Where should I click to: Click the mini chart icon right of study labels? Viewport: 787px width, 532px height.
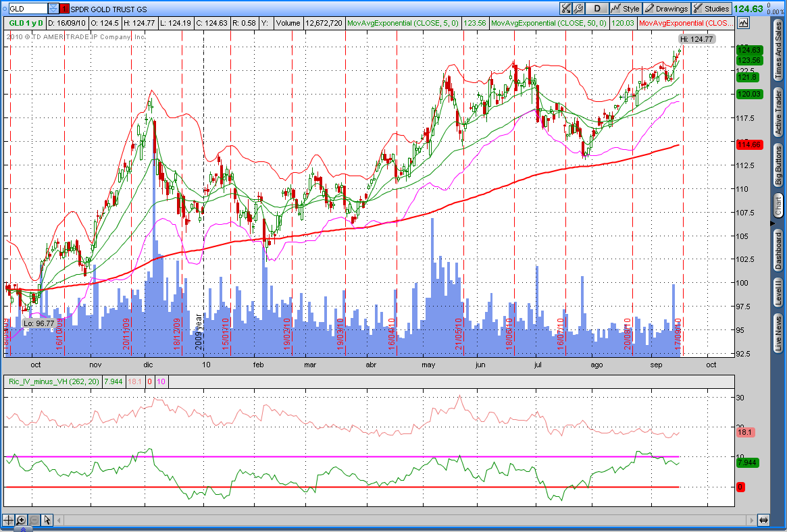tap(743, 22)
